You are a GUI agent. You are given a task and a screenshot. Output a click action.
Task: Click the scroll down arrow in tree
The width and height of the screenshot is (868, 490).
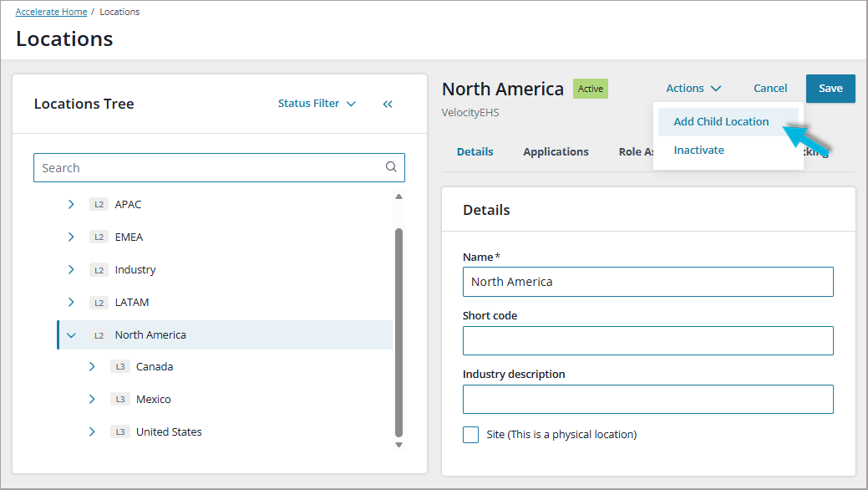(x=398, y=445)
